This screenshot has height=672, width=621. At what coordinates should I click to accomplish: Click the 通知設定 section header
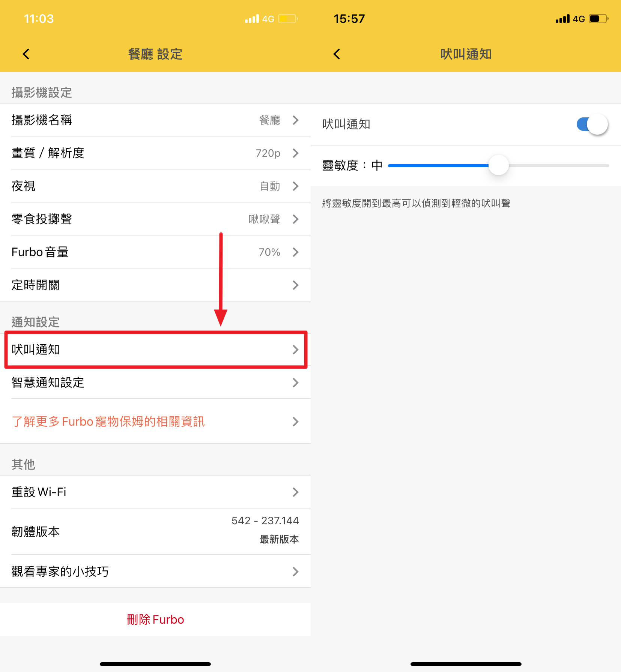(36, 322)
